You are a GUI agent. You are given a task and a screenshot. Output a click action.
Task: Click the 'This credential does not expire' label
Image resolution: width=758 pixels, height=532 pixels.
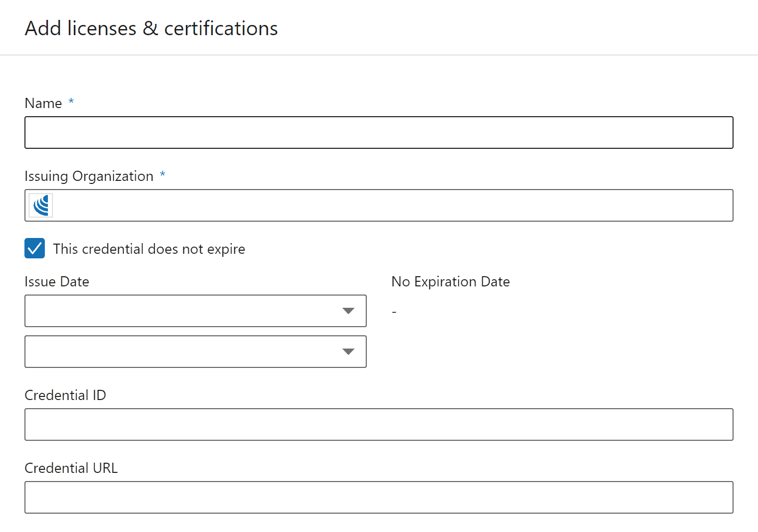point(149,249)
